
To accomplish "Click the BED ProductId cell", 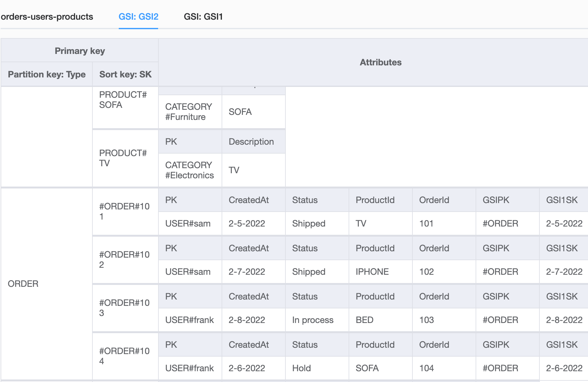I will (364, 320).
